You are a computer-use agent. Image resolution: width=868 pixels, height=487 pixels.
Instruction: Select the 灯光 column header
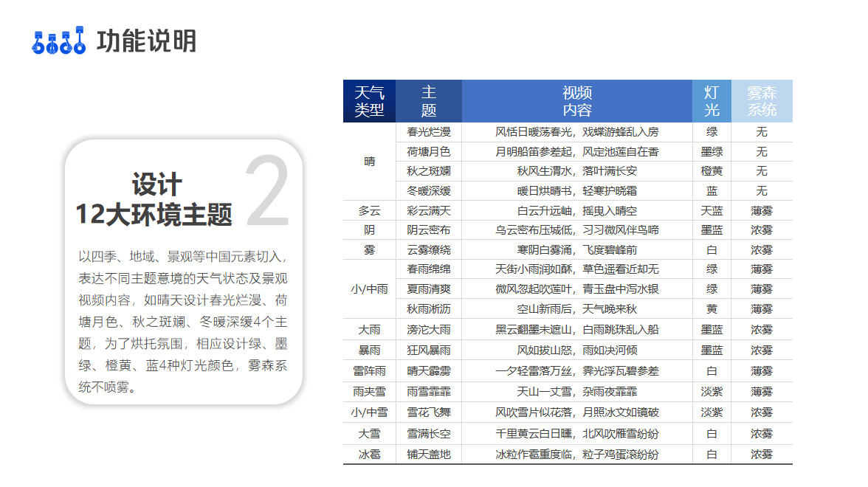point(712,101)
